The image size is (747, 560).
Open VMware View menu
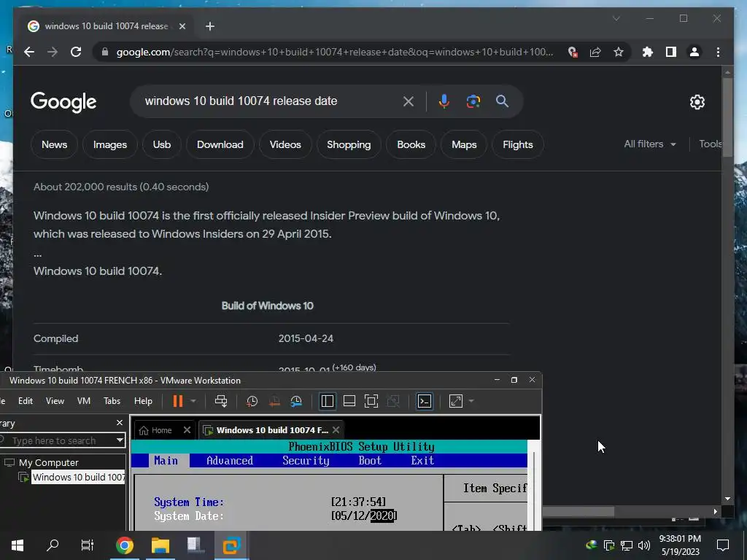[x=55, y=401]
